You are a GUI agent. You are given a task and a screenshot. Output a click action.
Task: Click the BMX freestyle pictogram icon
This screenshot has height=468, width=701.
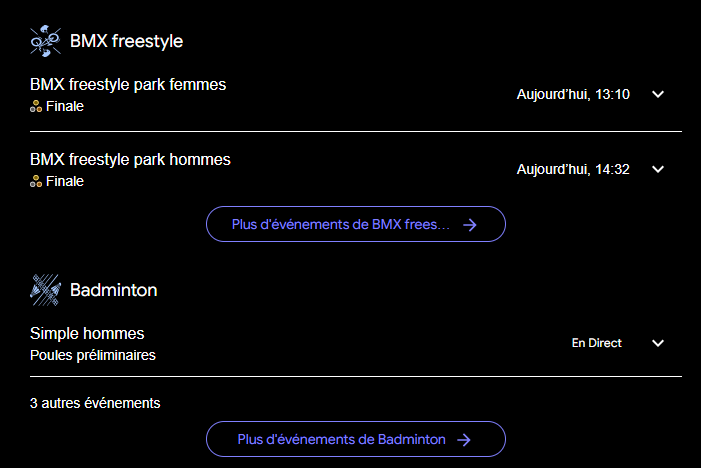click(x=46, y=41)
